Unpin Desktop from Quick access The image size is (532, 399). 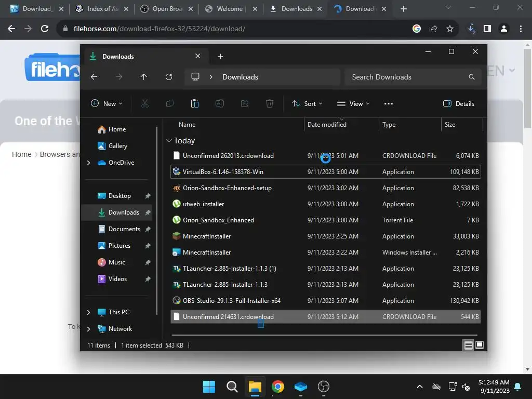pos(148,196)
